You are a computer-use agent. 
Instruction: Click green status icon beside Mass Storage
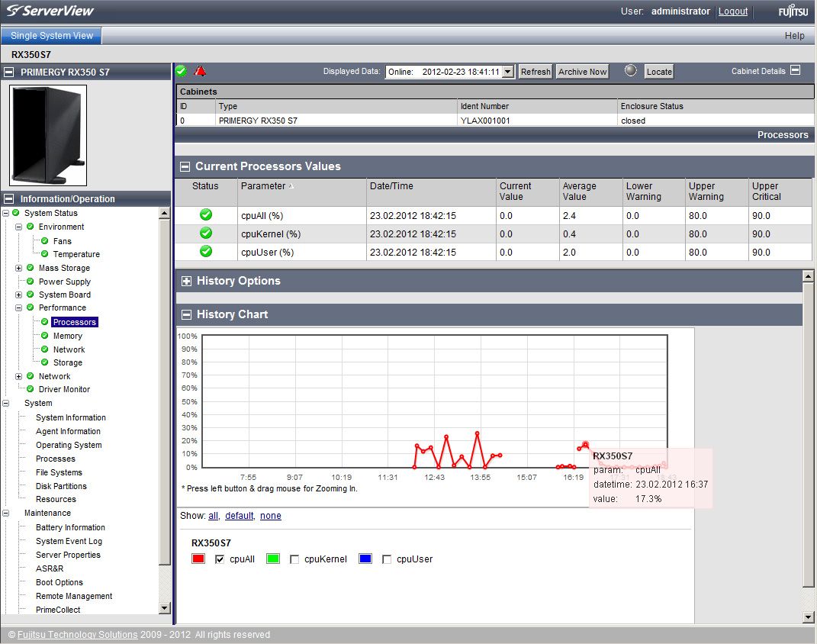31,267
